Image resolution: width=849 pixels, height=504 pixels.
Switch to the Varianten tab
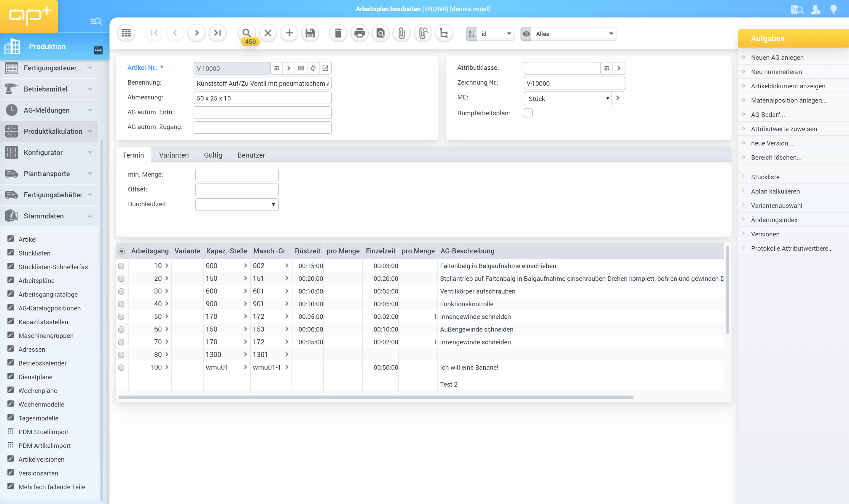(174, 155)
